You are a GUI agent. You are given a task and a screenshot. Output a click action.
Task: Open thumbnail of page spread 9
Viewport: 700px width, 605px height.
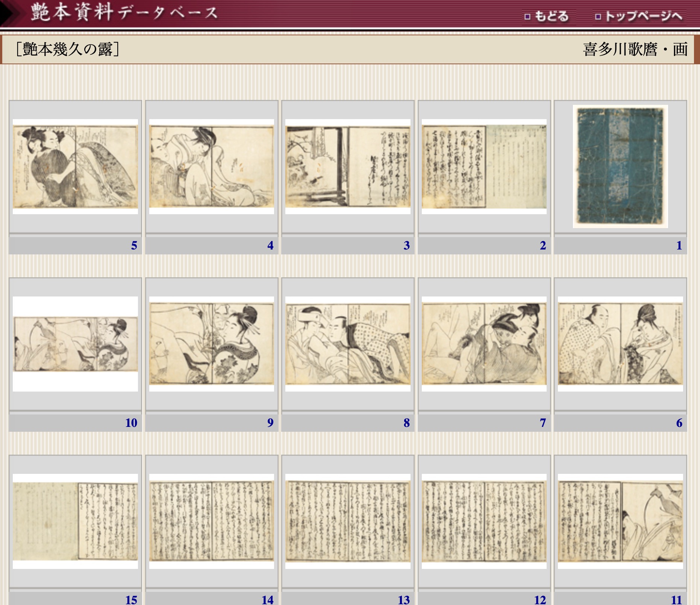[211, 344]
